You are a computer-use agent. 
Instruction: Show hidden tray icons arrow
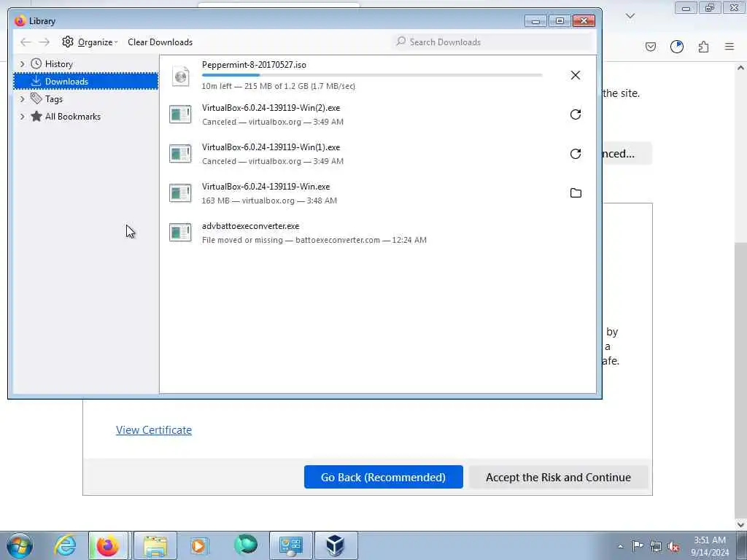click(620, 547)
